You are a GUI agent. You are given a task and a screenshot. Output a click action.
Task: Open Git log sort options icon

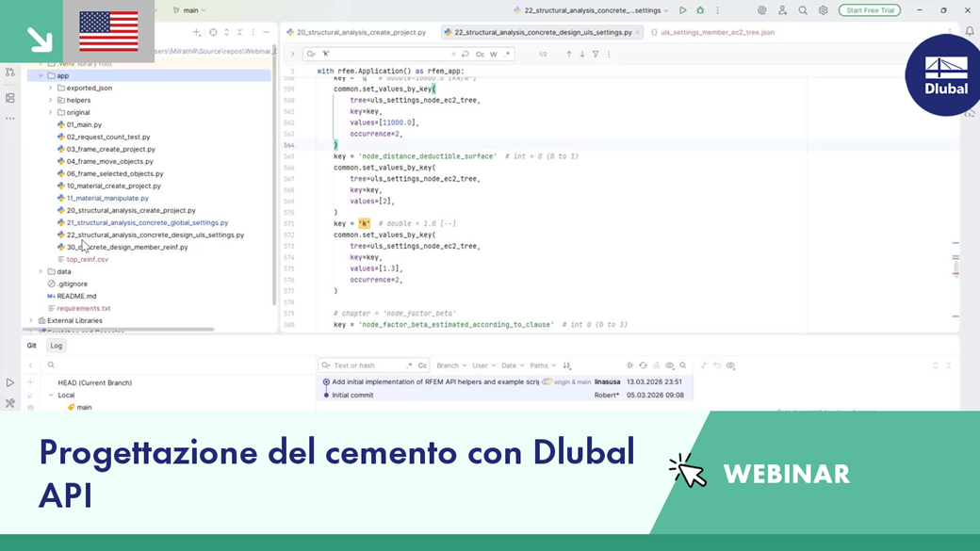[567, 365]
